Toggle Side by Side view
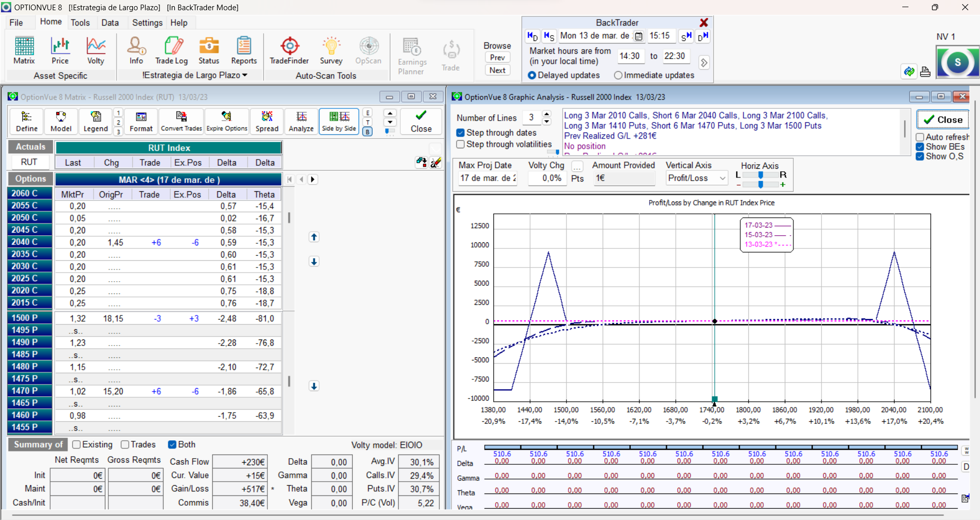This screenshot has width=980, height=520. [339, 122]
